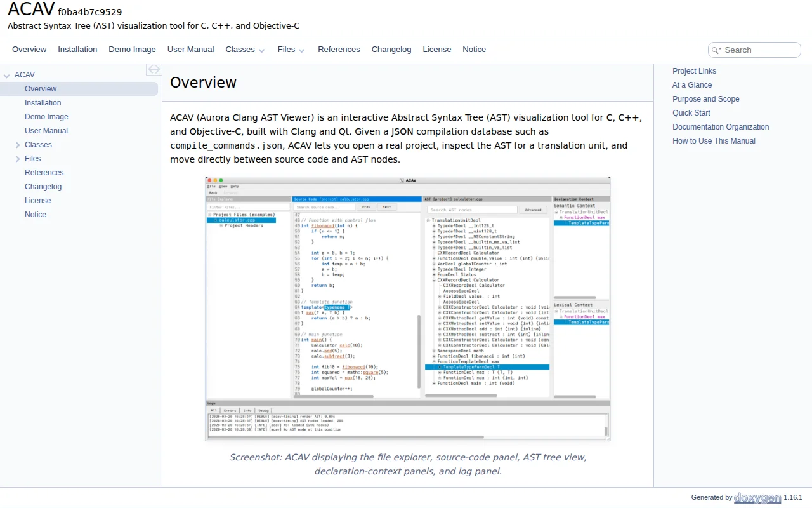
Task: Select Changelog in the sidebar tree
Action: (43, 187)
